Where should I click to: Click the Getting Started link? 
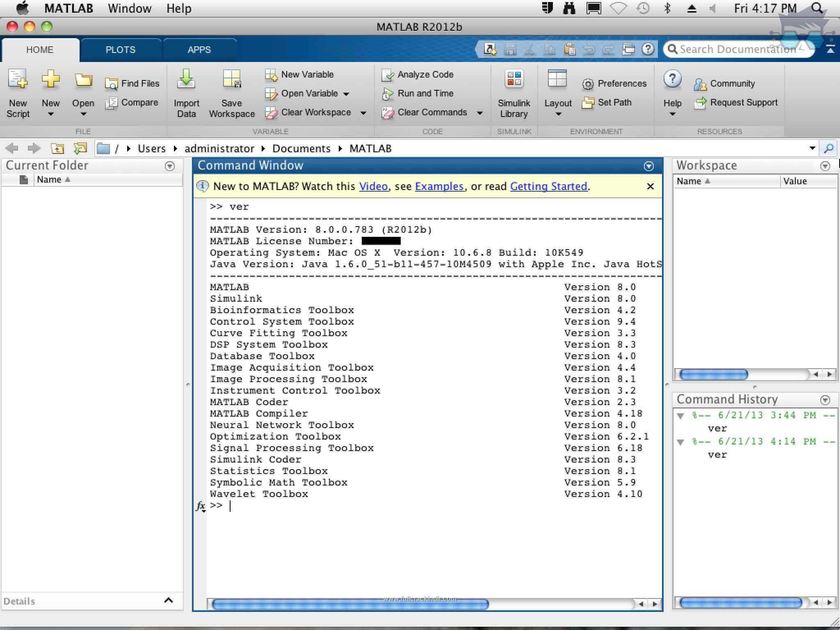(x=548, y=186)
